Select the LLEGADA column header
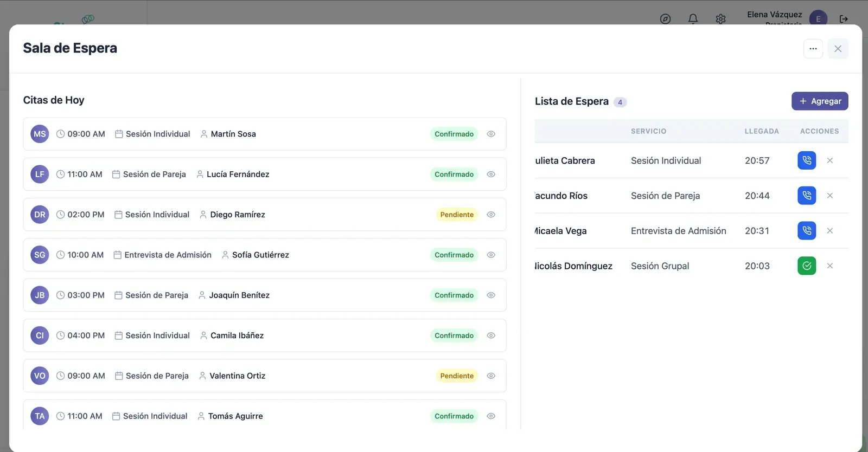Screen dimensions: 868x452 tap(762, 131)
